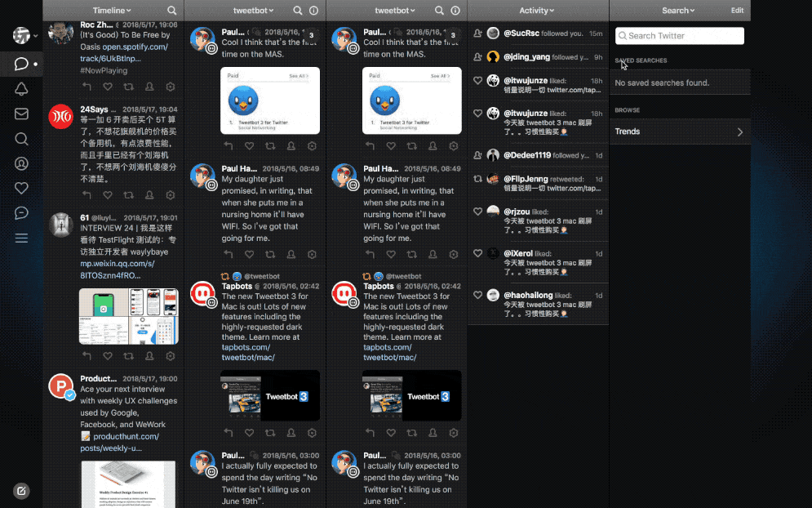Open the Search column dropdown title
Screen dimensions: 812x508
(x=678, y=11)
